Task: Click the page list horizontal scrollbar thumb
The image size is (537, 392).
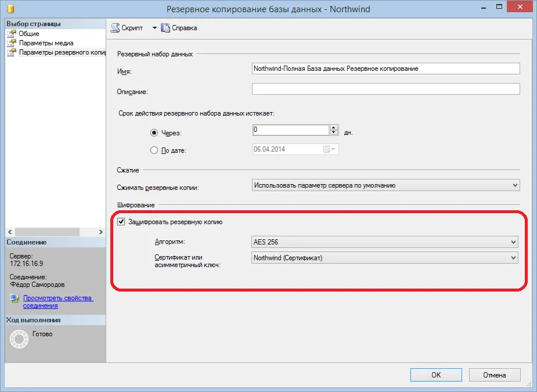Action: coord(47,232)
